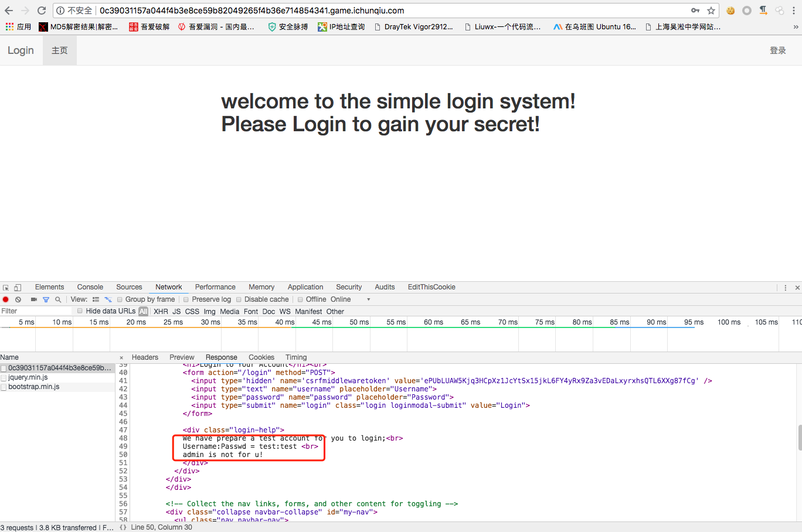Open the EditThisCookie DevTools tab
The width and height of the screenshot is (802, 532).
coord(431,287)
